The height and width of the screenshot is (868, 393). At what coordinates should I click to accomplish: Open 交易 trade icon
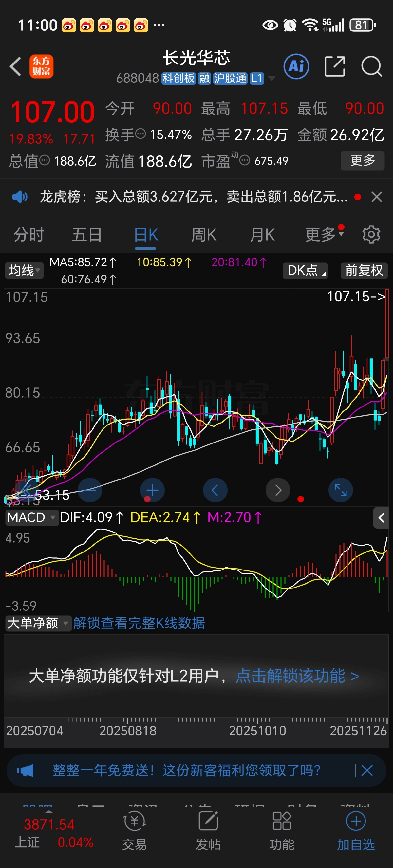[135, 831]
